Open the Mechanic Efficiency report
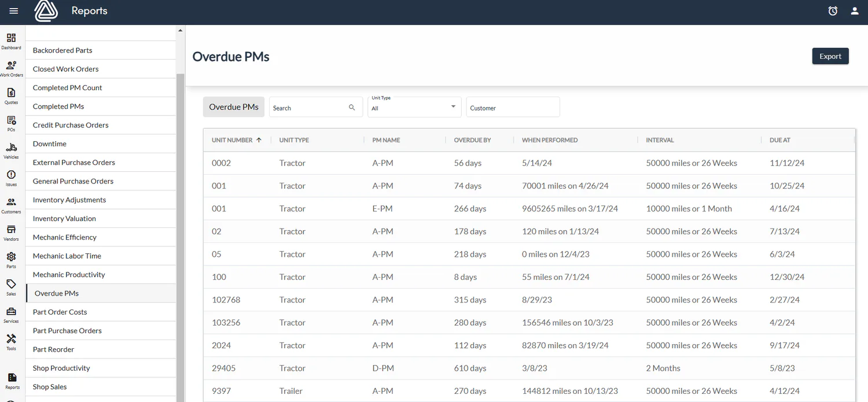This screenshot has height=402, width=868. [x=101, y=237]
